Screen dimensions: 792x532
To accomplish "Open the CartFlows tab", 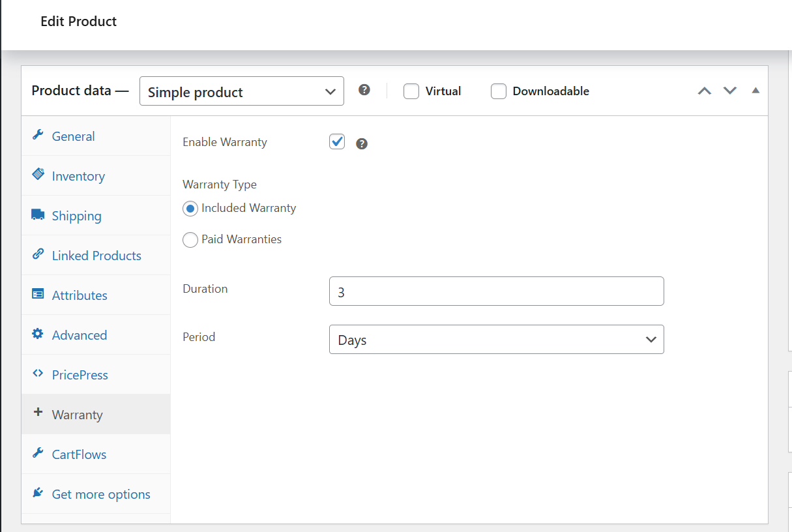I will (79, 454).
